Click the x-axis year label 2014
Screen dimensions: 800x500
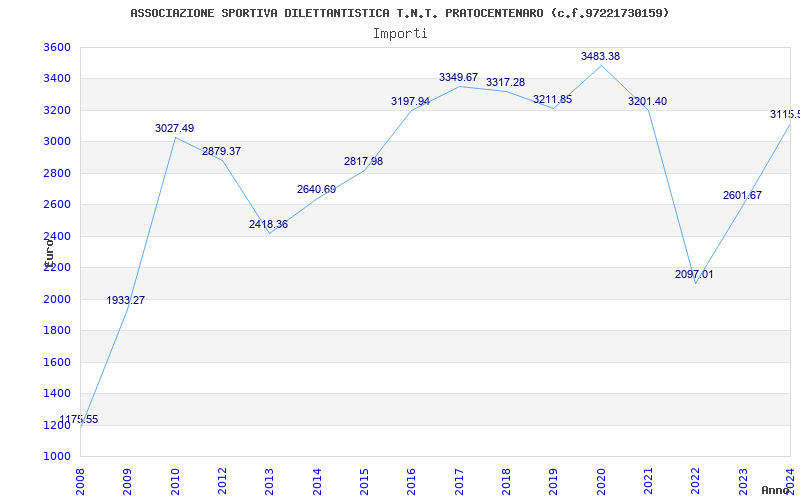(x=317, y=482)
